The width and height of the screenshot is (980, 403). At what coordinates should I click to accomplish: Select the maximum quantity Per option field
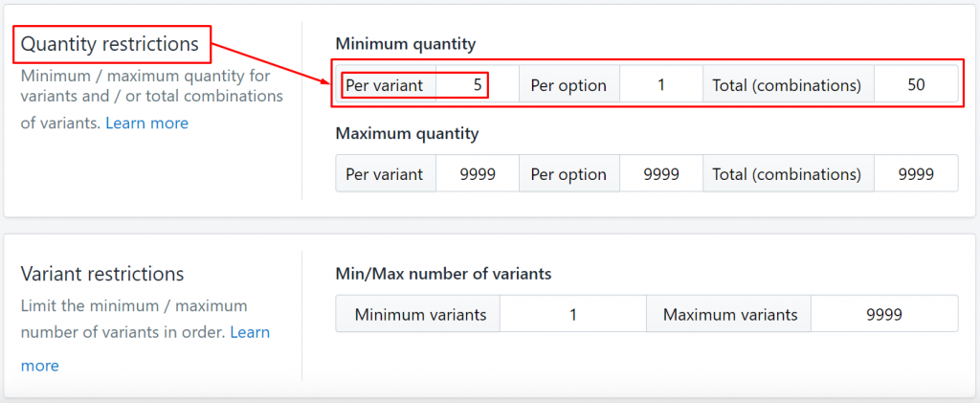[660, 174]
